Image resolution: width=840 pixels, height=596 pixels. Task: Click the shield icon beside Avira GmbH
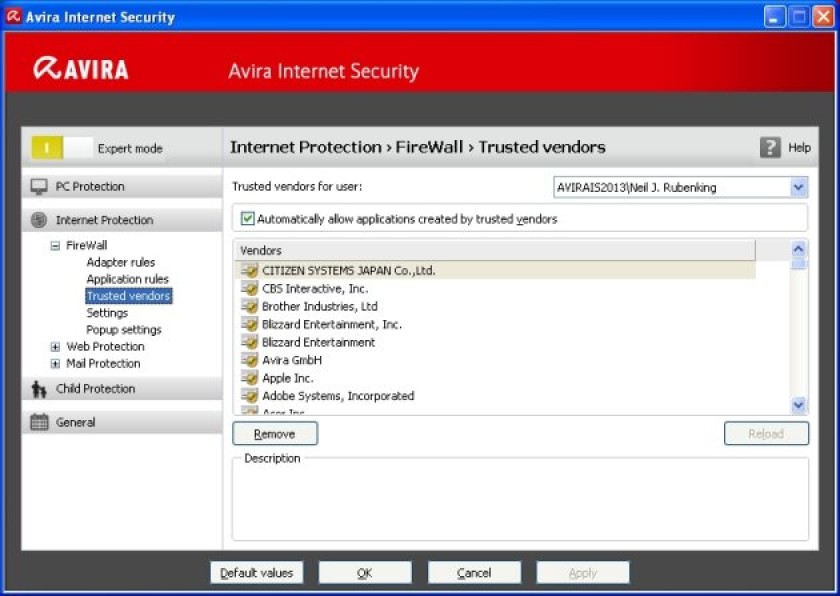tap(250, 360)
